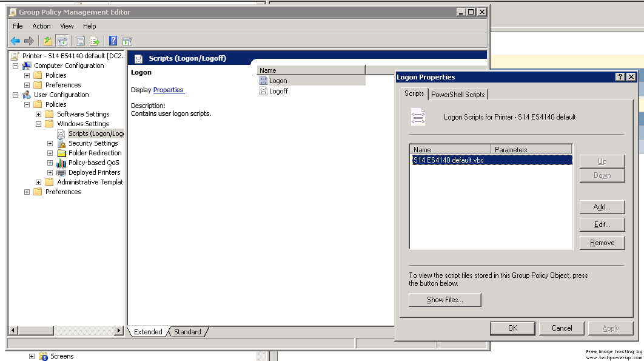
Task: Click the Forward navigation arrow icon
Action: tap(29, 41)
